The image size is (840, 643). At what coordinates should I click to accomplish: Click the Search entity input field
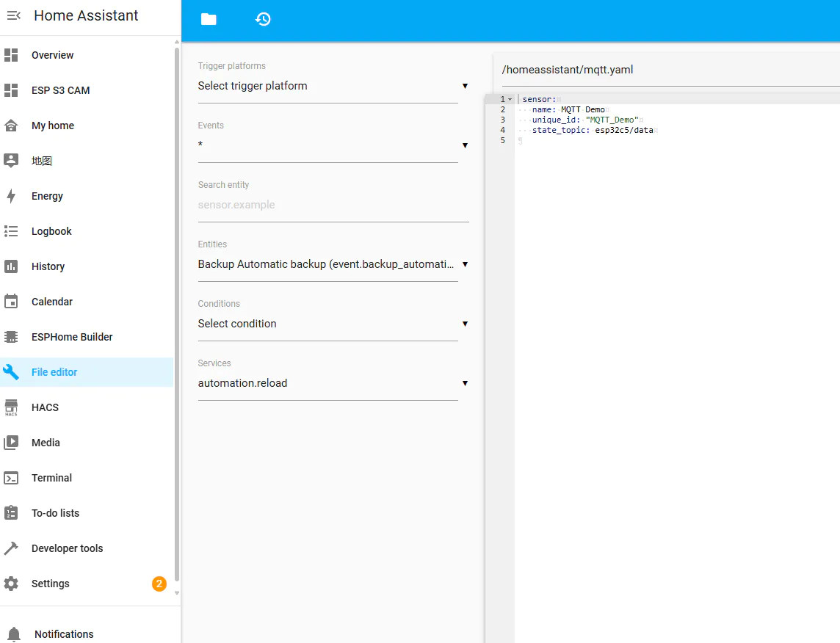[333, 205]
